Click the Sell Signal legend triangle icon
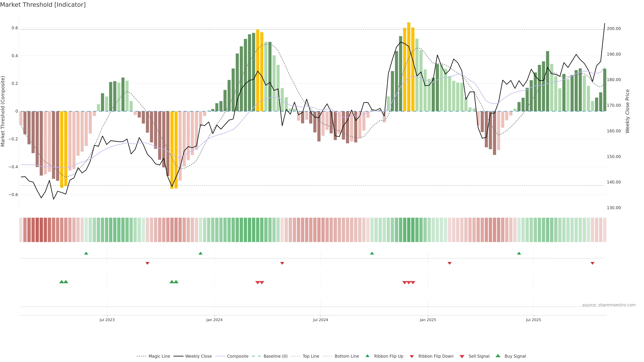644x362 pixels. [x=462, y=356]
